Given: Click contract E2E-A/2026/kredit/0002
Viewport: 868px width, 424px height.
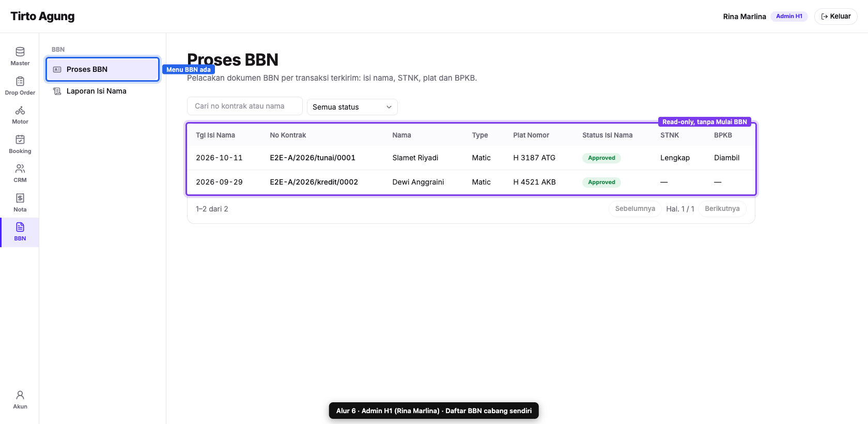Looking at the screenshot, I should (x=314, y=182).
